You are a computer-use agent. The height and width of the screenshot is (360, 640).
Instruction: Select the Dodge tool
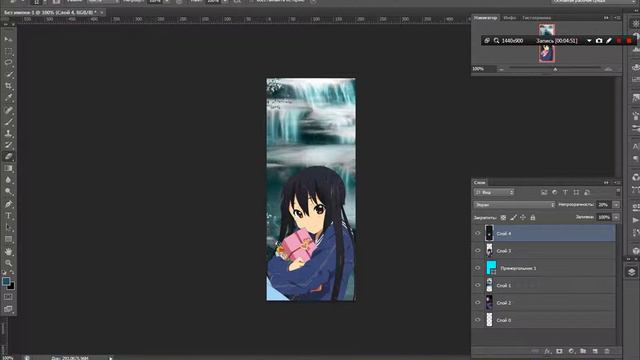[x=8, y=191]
